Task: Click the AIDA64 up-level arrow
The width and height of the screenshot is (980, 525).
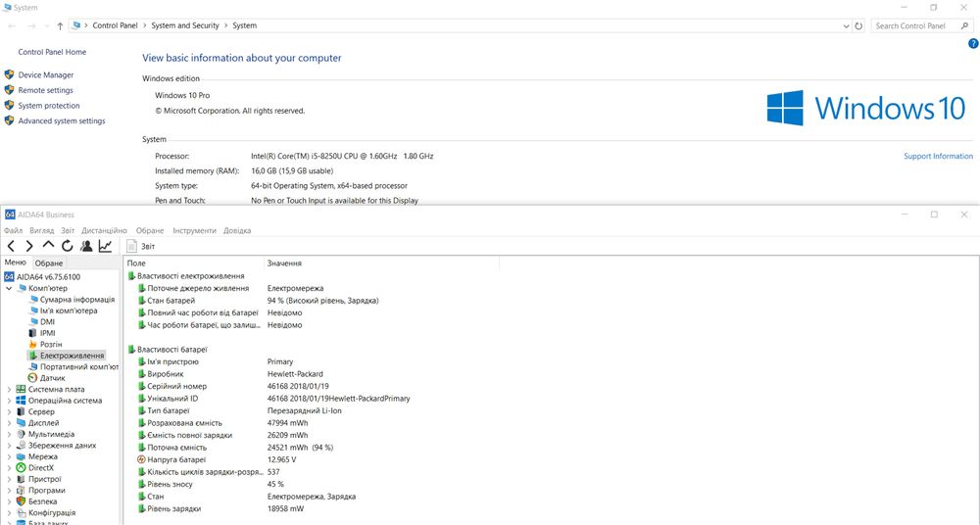Action: [48, 246]
